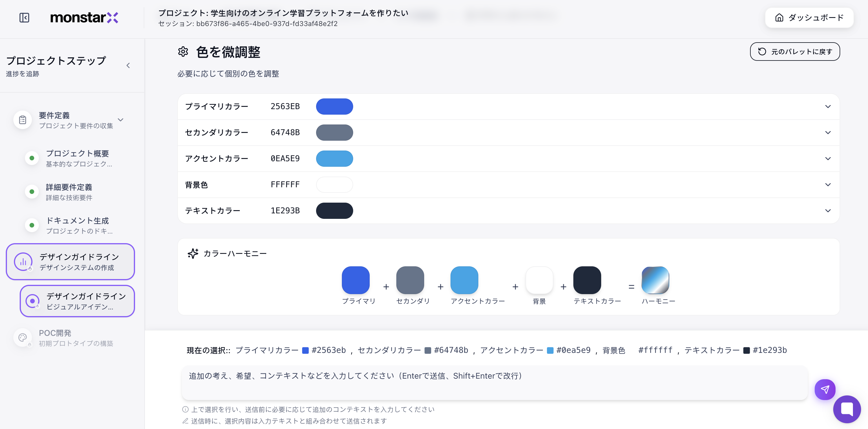Viewport: 868px width, 429px height.
Task: Click the sidebar collapse icon in the top-left corner
Action: pyautogui.click(x=24, y=17)
